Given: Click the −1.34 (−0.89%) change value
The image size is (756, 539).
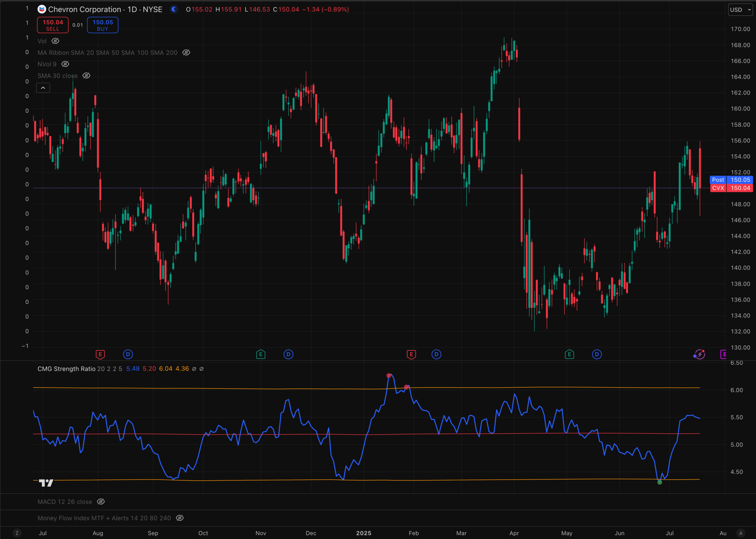Looking at the screenshot, I should (x=326, y=9).
